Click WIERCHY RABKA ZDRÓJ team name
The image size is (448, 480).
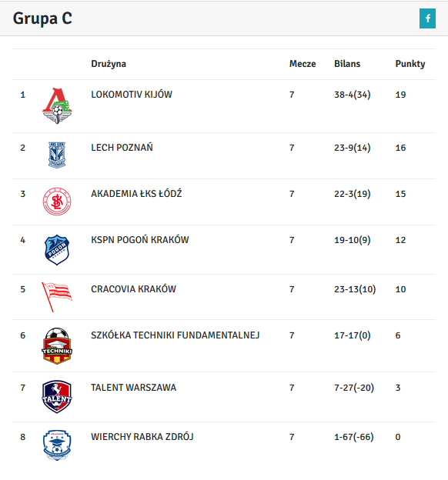142,437
